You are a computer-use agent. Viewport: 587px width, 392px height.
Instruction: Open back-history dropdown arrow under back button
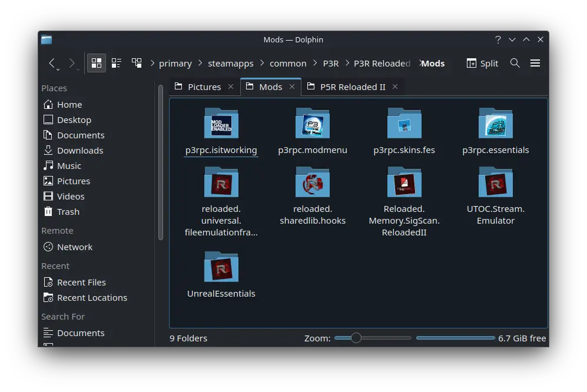(58, 69)
